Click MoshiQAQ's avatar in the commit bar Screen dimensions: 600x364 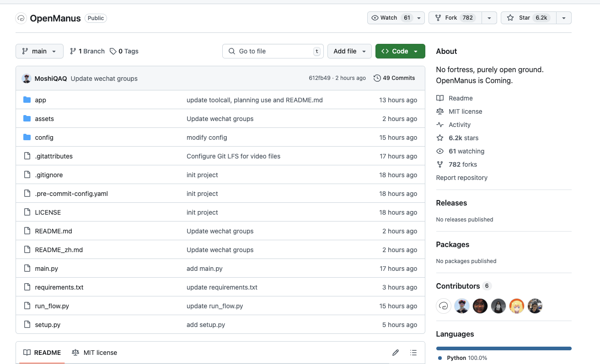[x=27, y=78]
